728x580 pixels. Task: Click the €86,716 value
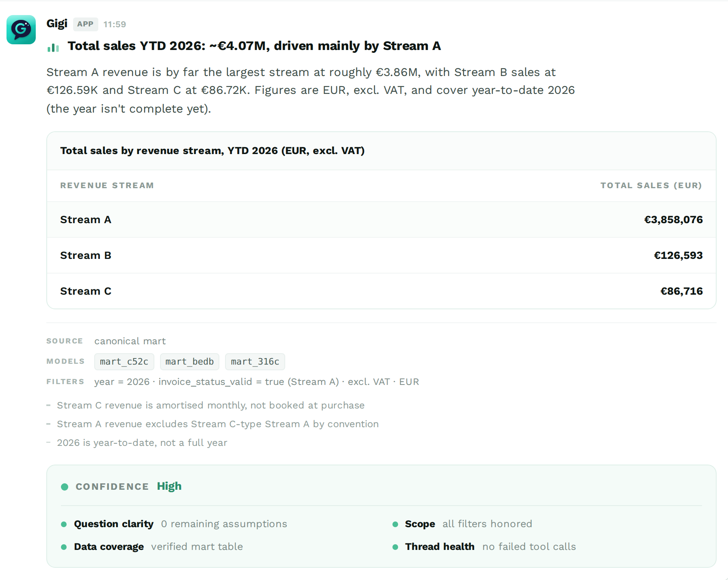682,291
